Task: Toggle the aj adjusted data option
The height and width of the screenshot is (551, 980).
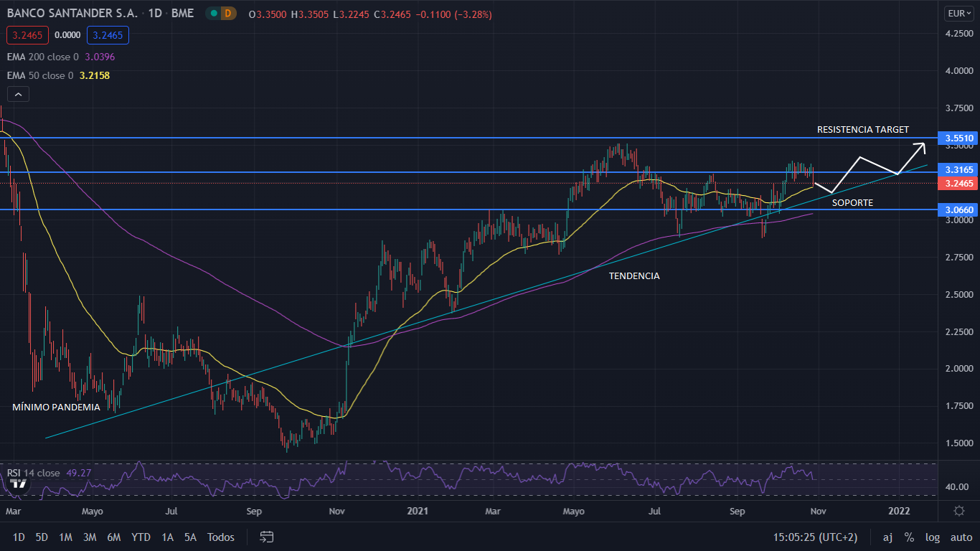Action: [887, 537]
